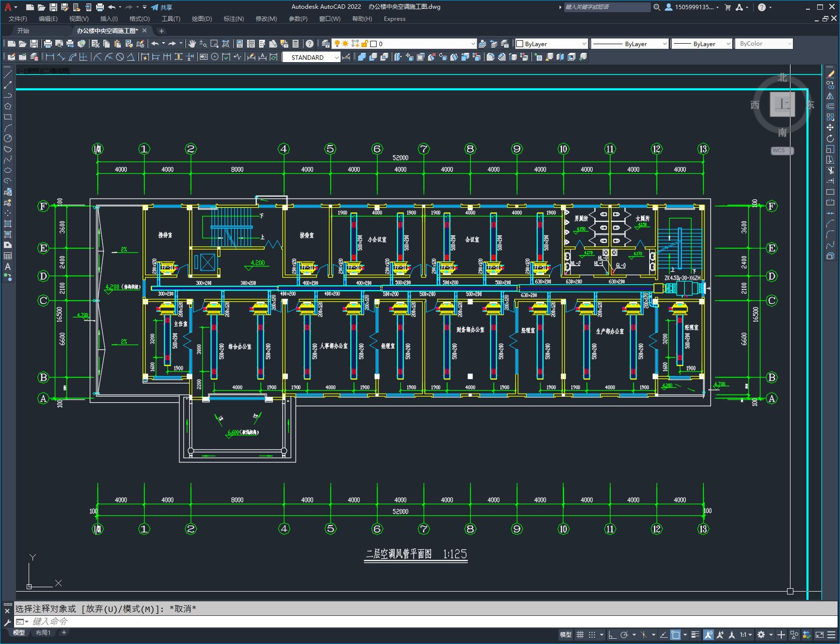Open the STANDARD dimension style dropdown
The height and width of the screenshot is (644, 840).
pyautogui.click(x=336, y=57)
